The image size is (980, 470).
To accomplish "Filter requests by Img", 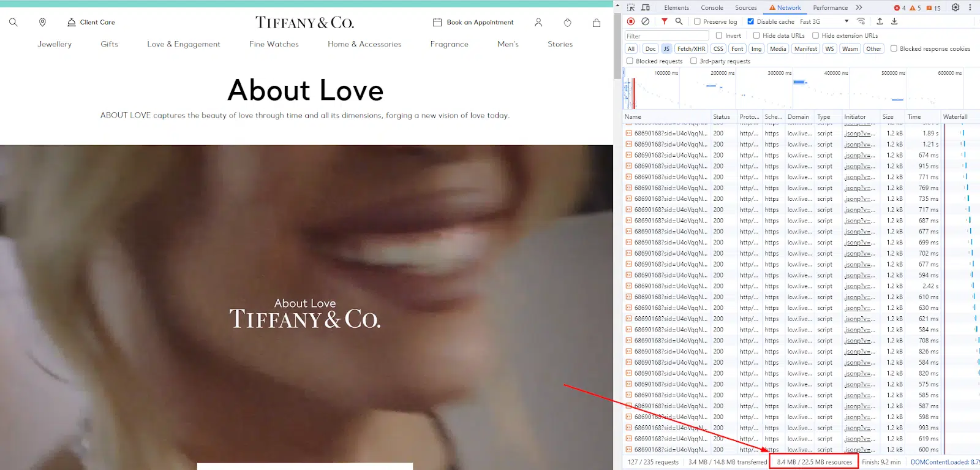I will coord(756,48).
